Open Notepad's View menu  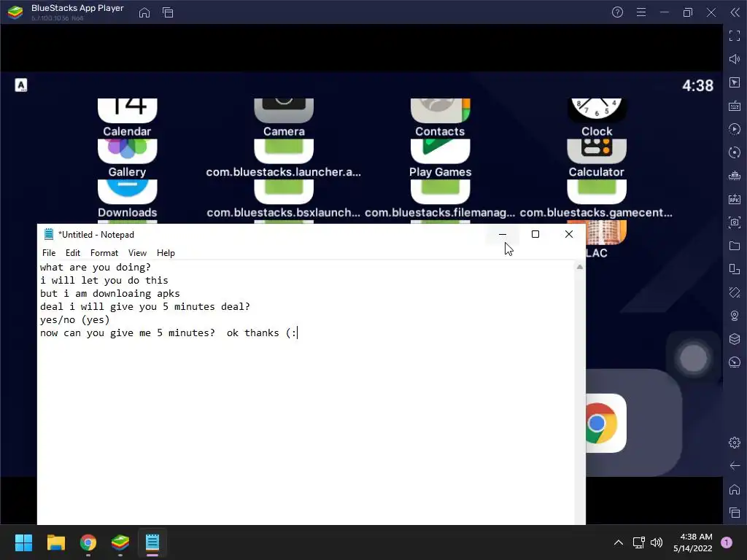coord(137,253)
